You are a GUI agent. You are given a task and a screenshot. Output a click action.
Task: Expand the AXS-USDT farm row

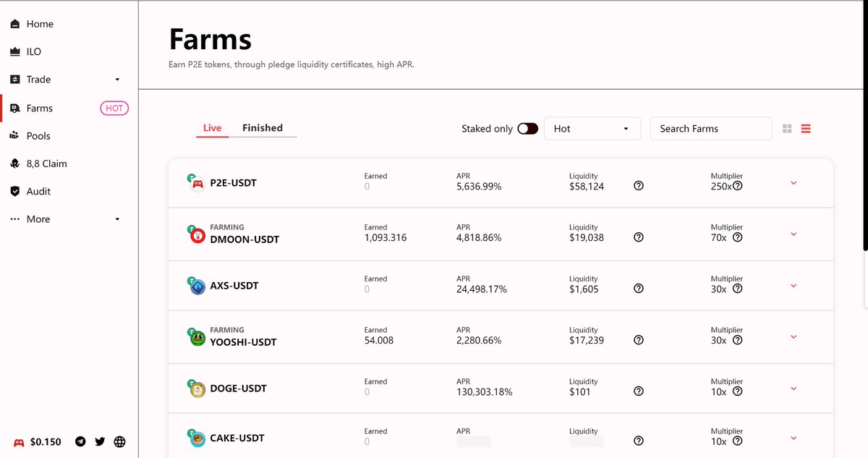(x=793, y=286)
